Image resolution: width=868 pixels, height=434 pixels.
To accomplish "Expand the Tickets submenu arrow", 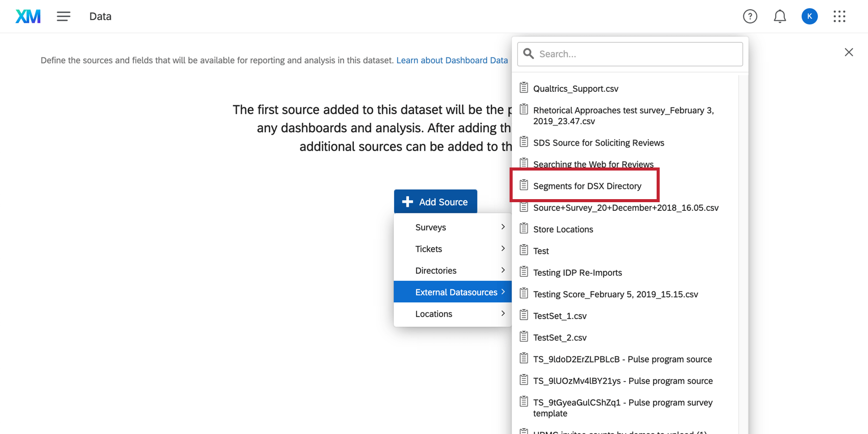I will click(503, 249).
